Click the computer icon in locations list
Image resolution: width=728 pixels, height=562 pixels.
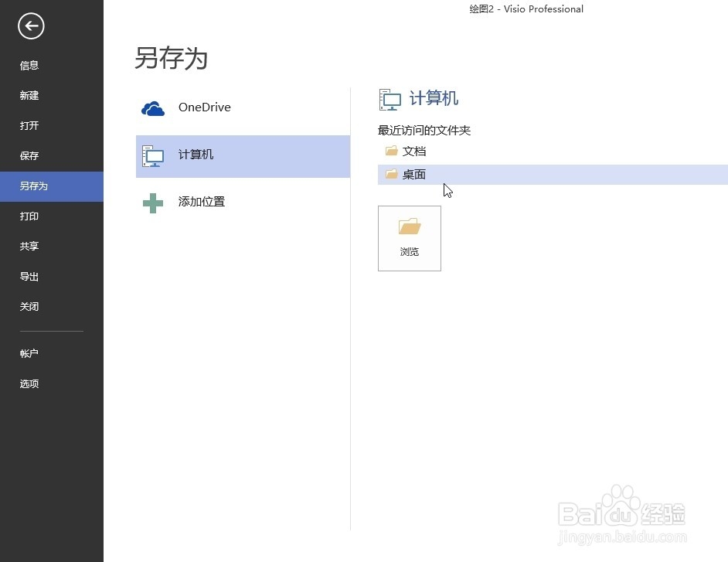coord(153,156)
